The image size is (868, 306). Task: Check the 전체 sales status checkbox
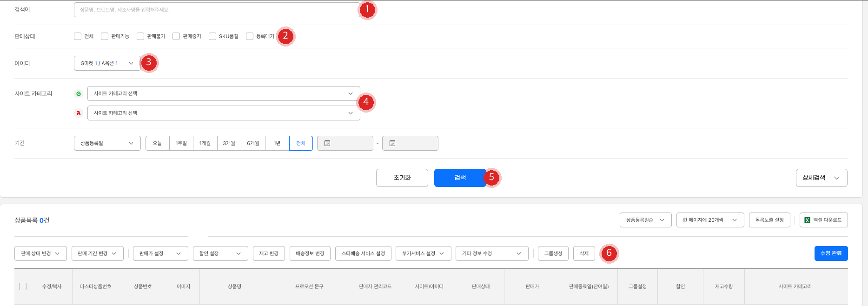[x=78, y=36]
